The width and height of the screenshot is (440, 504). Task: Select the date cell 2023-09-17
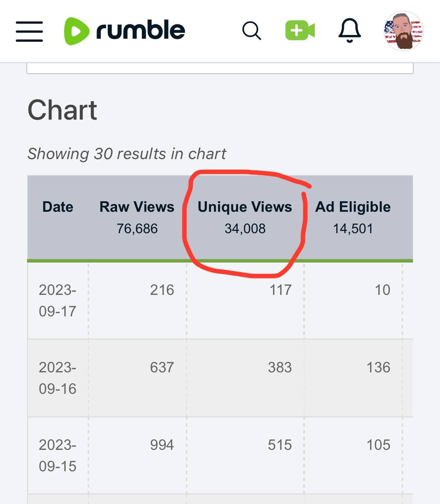[58, 300]
